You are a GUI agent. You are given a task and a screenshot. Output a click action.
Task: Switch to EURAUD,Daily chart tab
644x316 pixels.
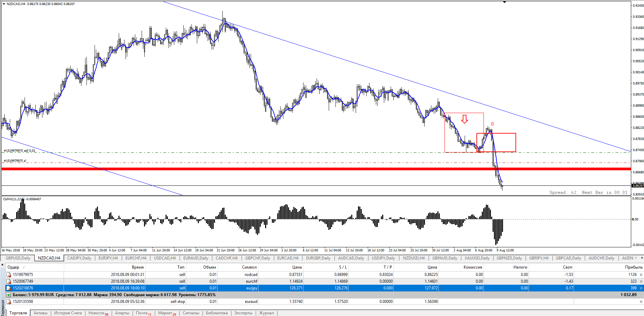[x=196, y=258]
